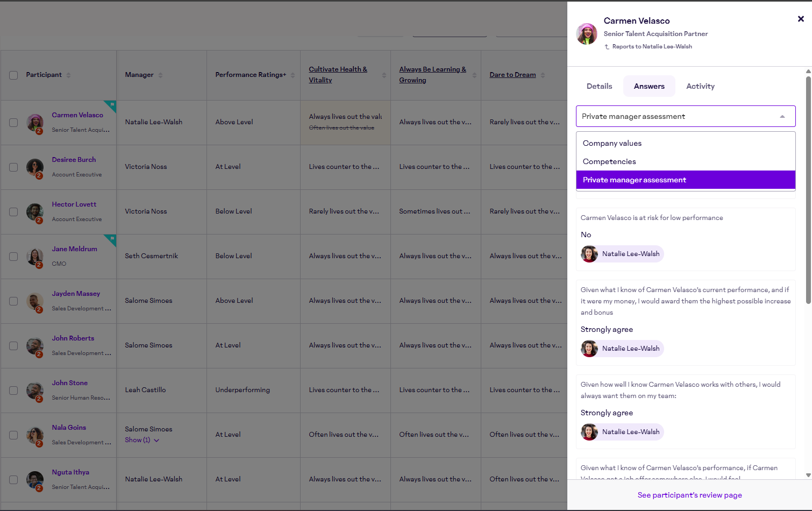Sort by the Participant column arrows

[69, 75]
